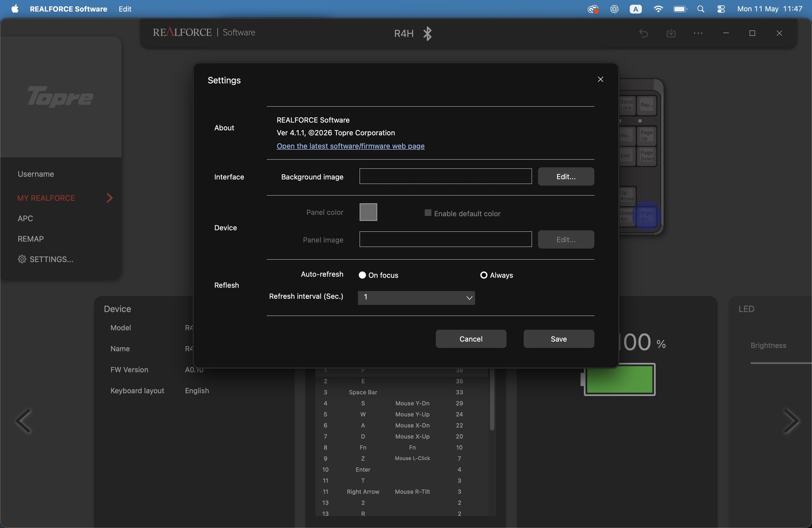Screen dimensions: 812x528
Task: Click the Cancel button
Action: [471, 339]
